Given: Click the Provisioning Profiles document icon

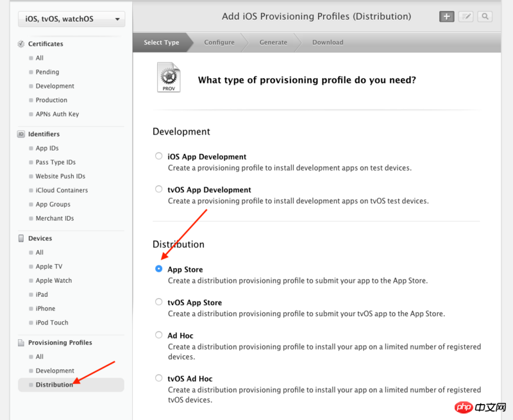Looking at the screenshot, I should click(x=21, y=343).
